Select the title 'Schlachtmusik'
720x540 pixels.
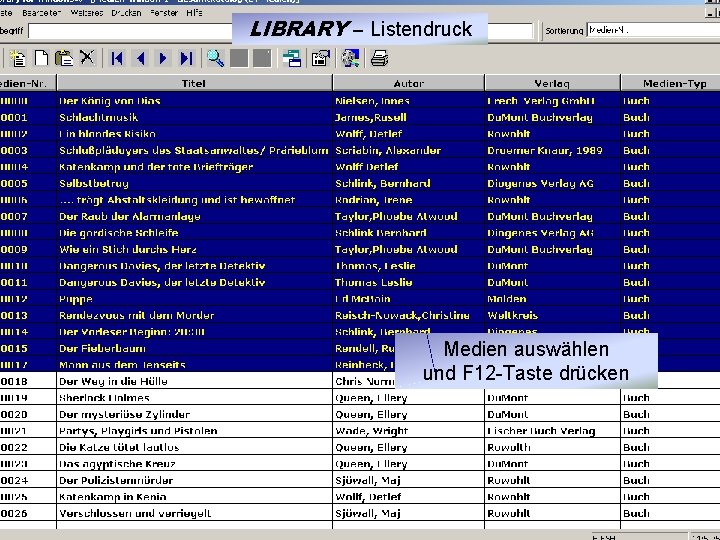tap(98, 117)
